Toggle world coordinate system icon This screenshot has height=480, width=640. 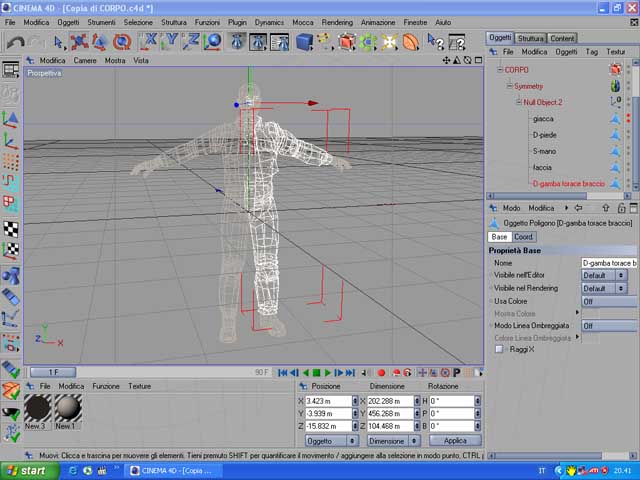pyautogui.click(x=213, y=42)
